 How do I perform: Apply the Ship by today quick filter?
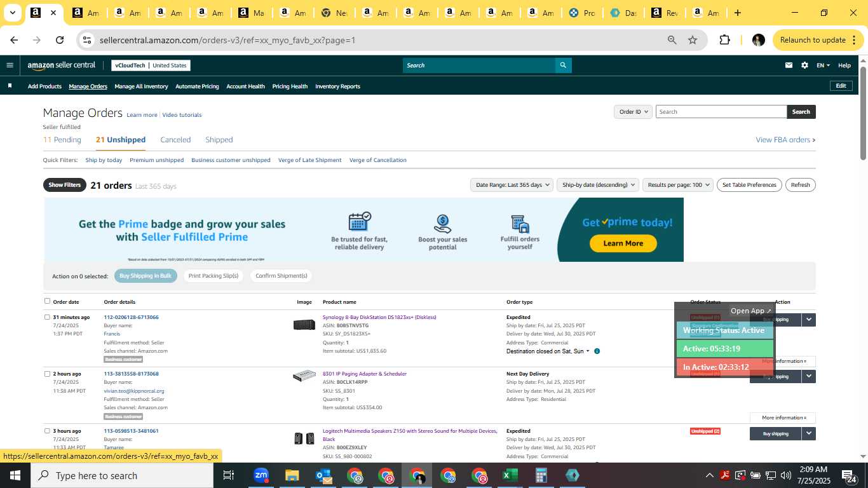(104, 160)
